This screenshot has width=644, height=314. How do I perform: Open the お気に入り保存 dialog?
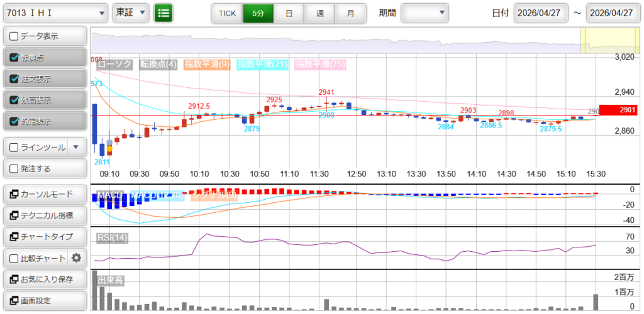[44, 279]
